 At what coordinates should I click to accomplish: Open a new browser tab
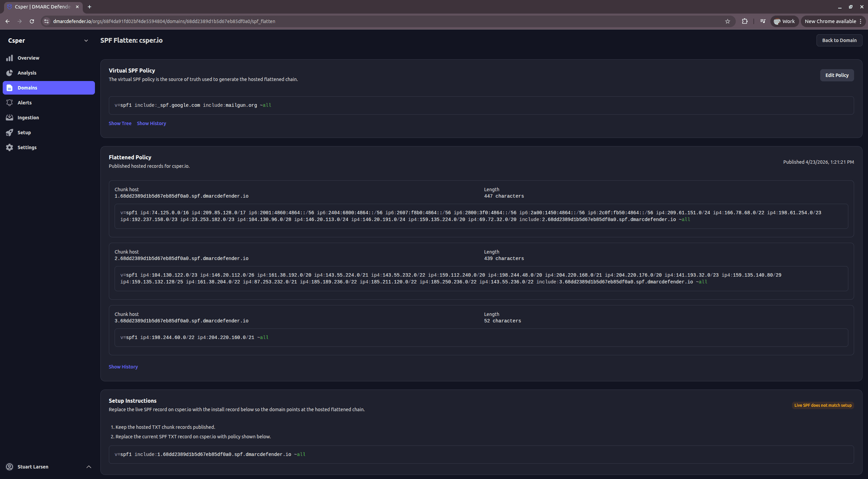click(x=90, y=7)
